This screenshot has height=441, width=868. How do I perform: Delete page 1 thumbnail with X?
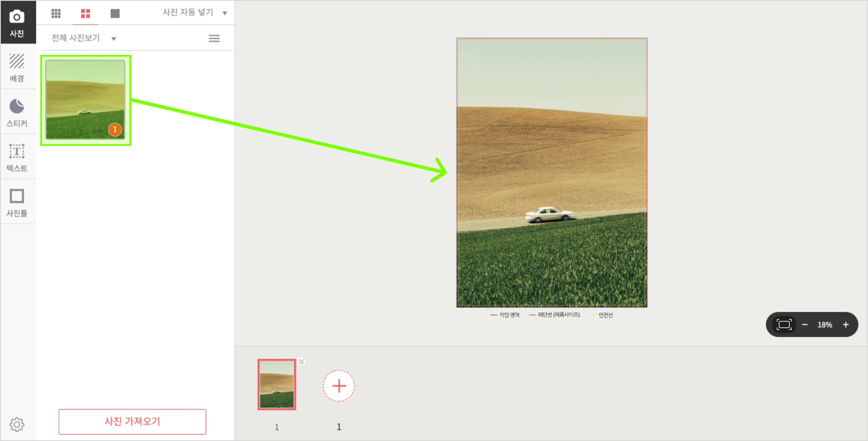pyautogui.click(x=302, y=362)
